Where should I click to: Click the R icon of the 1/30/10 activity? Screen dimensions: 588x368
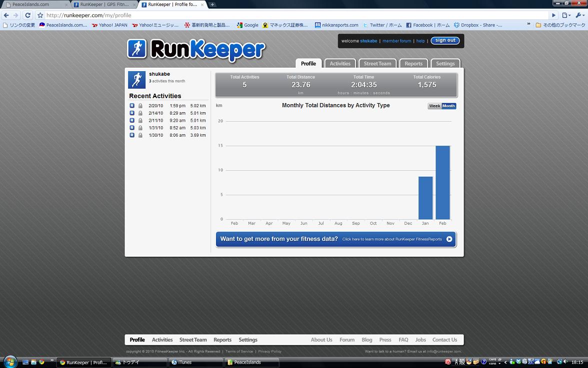(132, 135)
